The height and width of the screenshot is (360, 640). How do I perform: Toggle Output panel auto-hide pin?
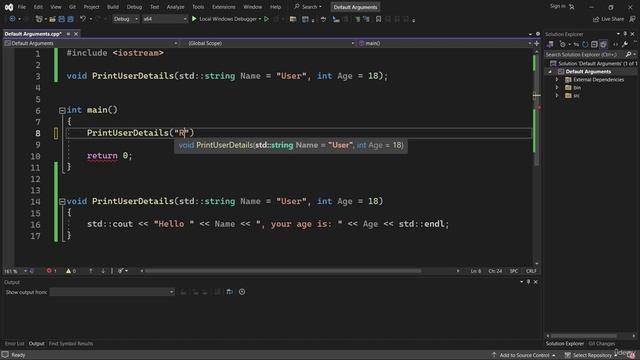pyautogui.click(x=528, y=282)
